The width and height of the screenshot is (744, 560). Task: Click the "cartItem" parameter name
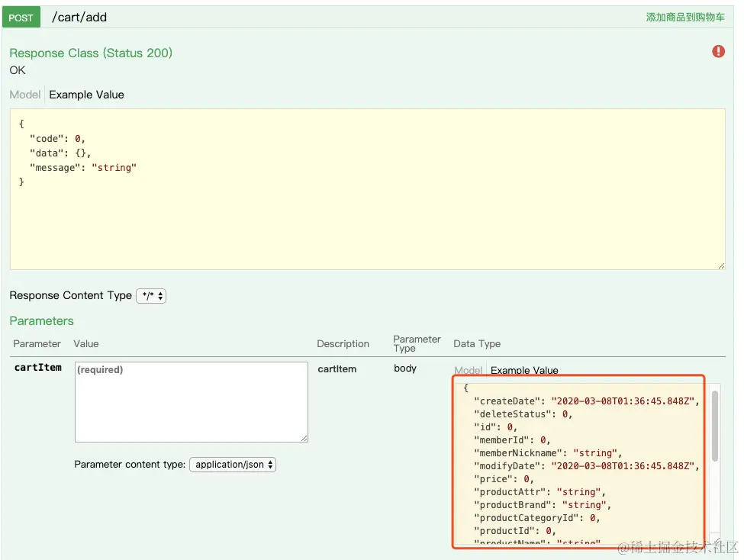pos(38,367)
